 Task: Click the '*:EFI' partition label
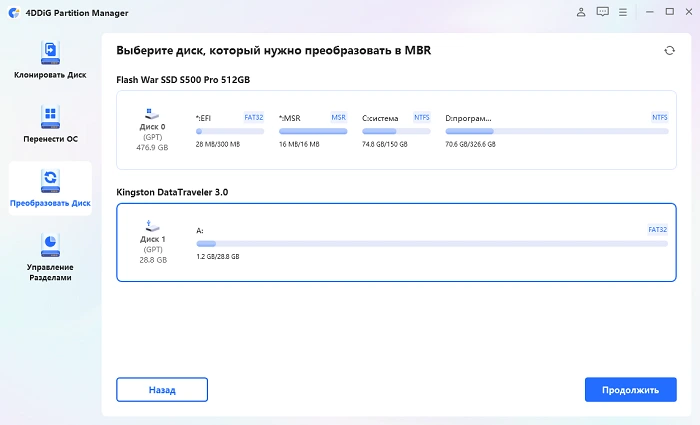point(203,118)
